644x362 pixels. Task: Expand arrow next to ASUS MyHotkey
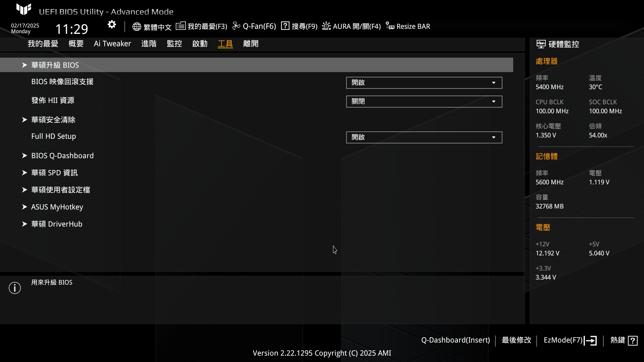click(x=24, y=207)
